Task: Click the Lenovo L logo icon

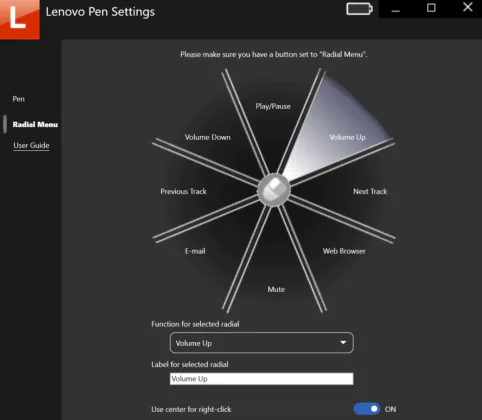Action: tap(20, 19)
